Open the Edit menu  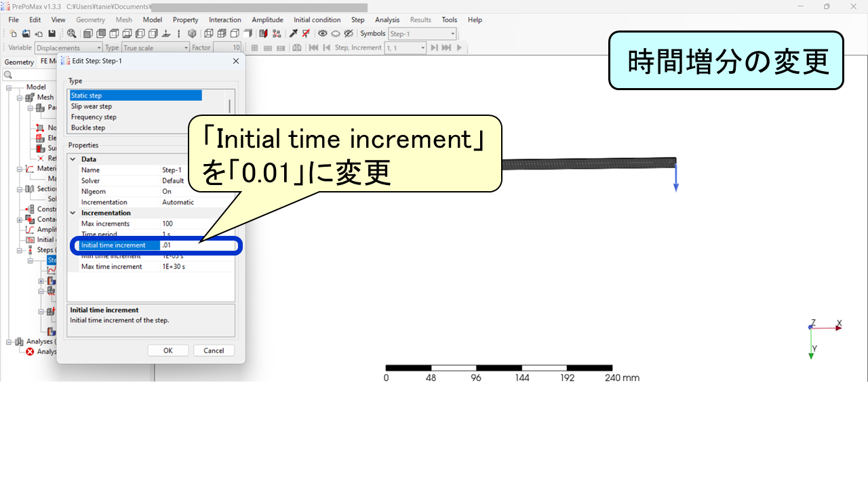point(35,20)
